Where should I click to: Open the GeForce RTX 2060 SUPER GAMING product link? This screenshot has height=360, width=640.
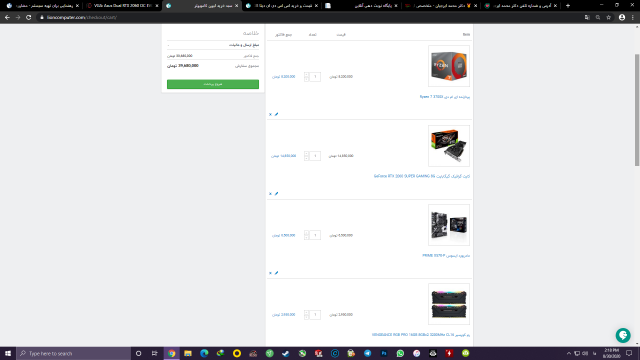pos(422,176)
